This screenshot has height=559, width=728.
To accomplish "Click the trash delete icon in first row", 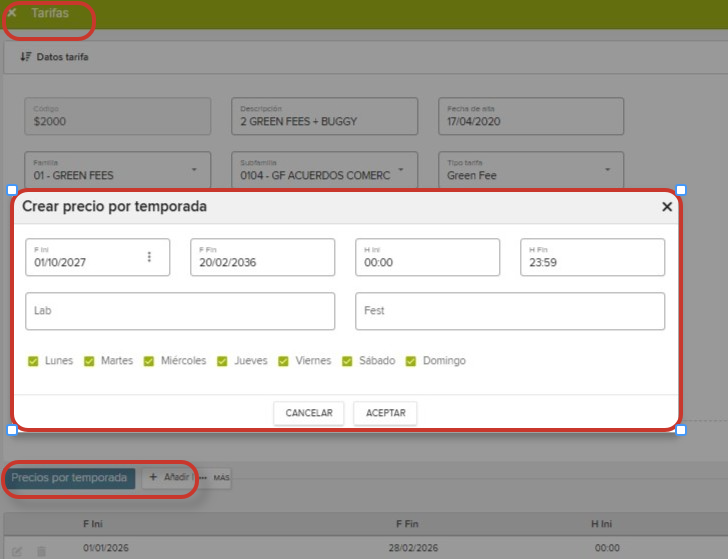I will 41,550.
